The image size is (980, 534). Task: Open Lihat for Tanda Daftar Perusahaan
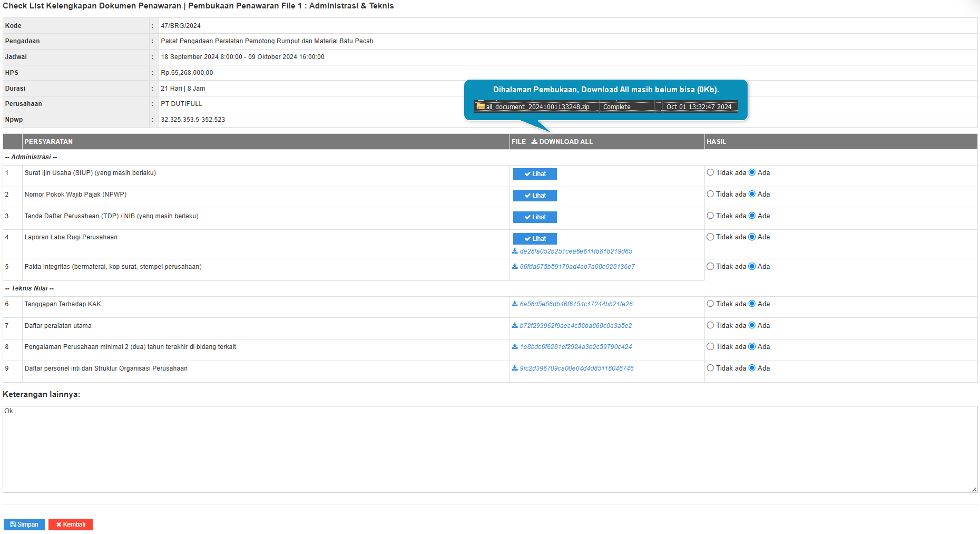pyautogui.click(x=535, y=217)
